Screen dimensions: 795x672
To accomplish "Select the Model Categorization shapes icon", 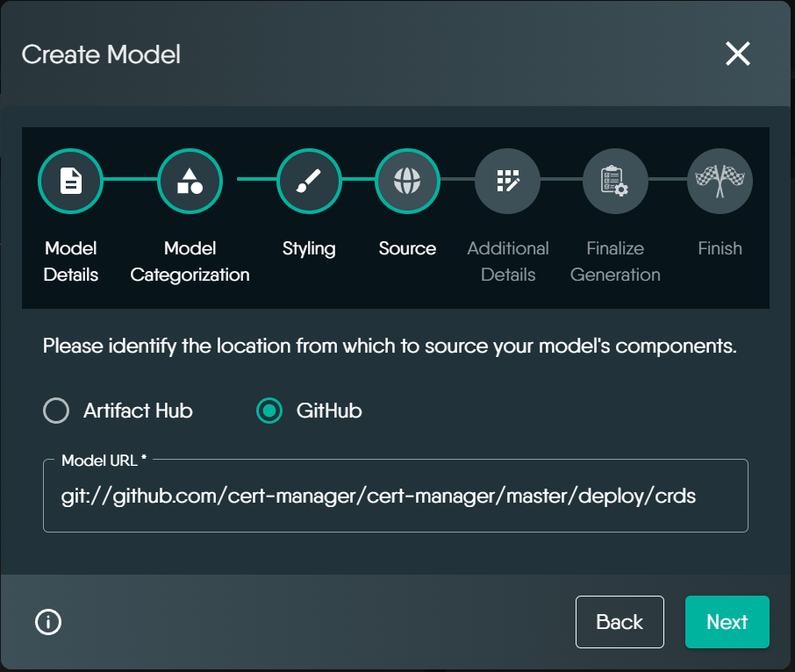I will click(x=190, y=182).
